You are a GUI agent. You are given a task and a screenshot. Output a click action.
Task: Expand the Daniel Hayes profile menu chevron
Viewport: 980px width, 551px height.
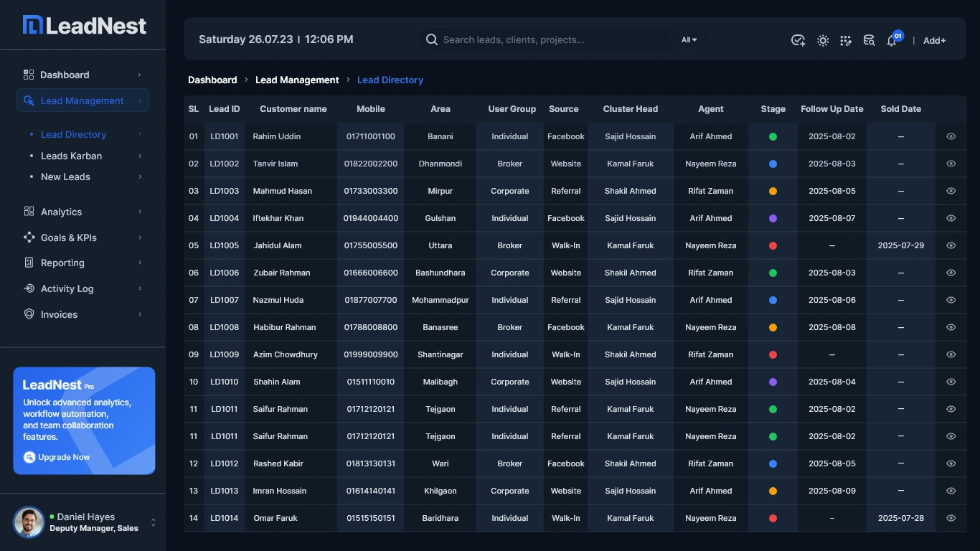coord(153,523)
